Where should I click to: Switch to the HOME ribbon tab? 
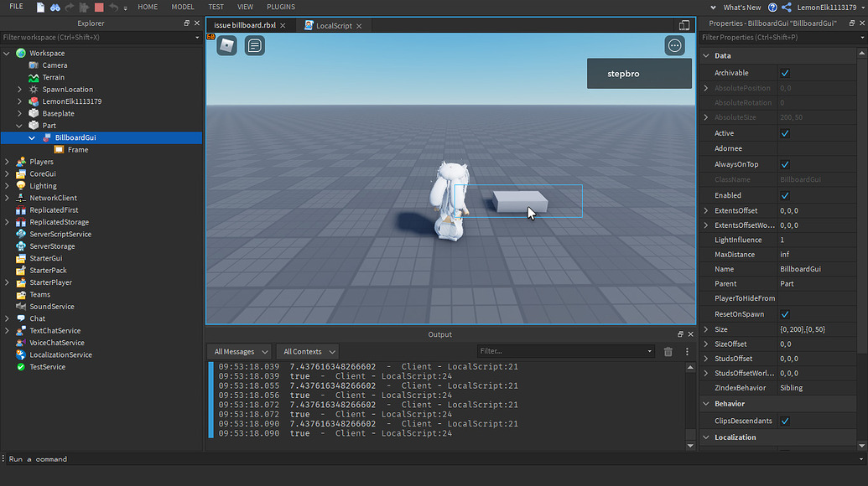(x=148, y=8)
